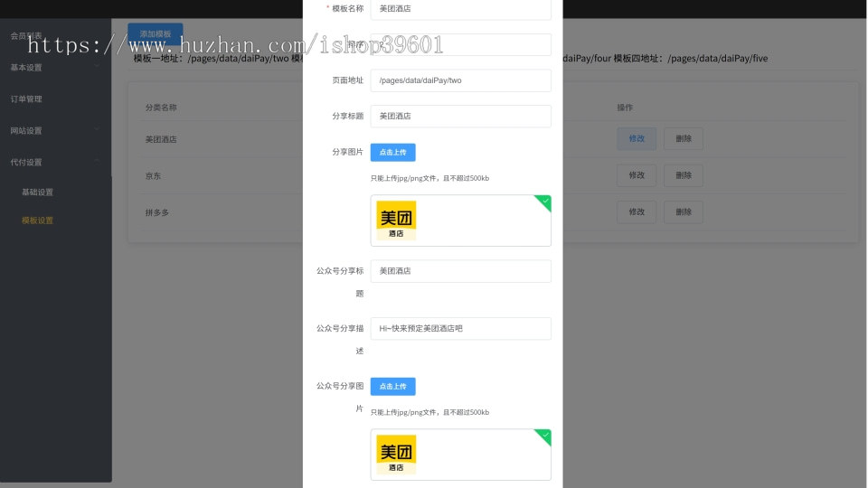The width and height of the screenshot is (868, 488).
Task: Click 修改 button for 拼多多 row
Action: 637,211
